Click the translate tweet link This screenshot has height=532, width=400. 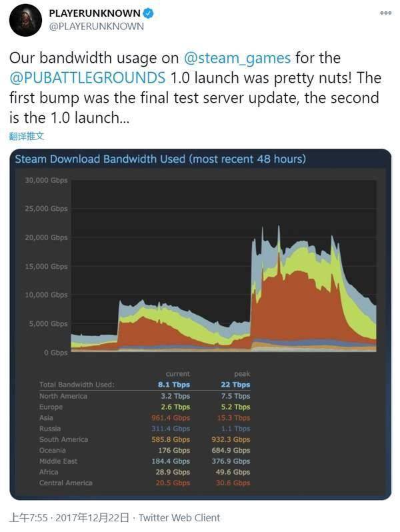[x=27, y=136]
